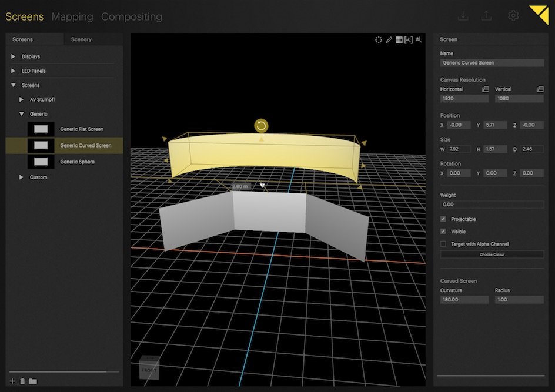Click the Screen panel horizontal scrollbar
The image size is (555, 392).
click(x=491, y=376)
